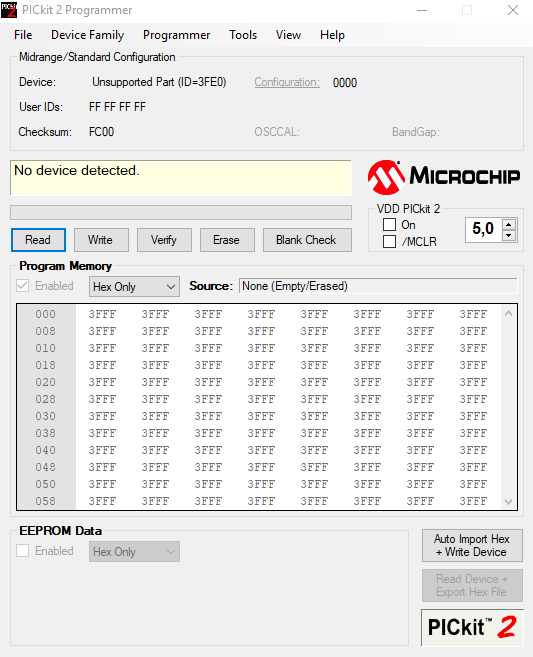Click Checksum value FC00
The width and height of the screenshot is (533, 657).
click(x=101, y=132)
